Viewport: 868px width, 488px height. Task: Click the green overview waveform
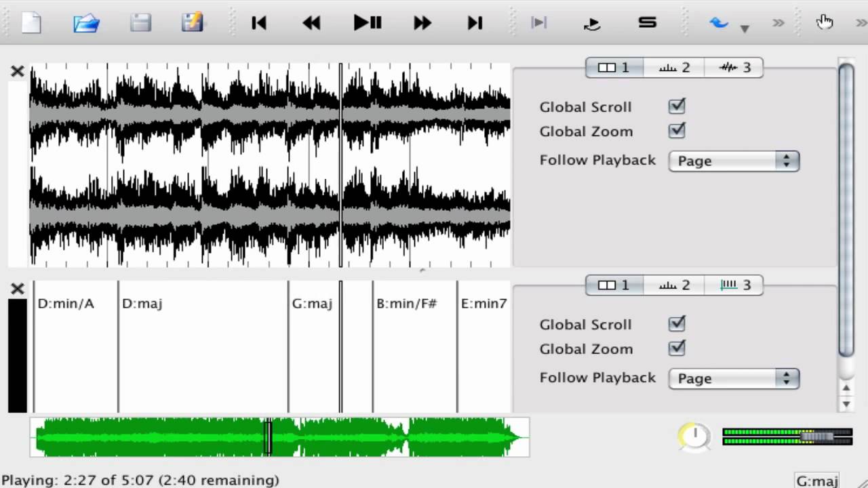279,437
